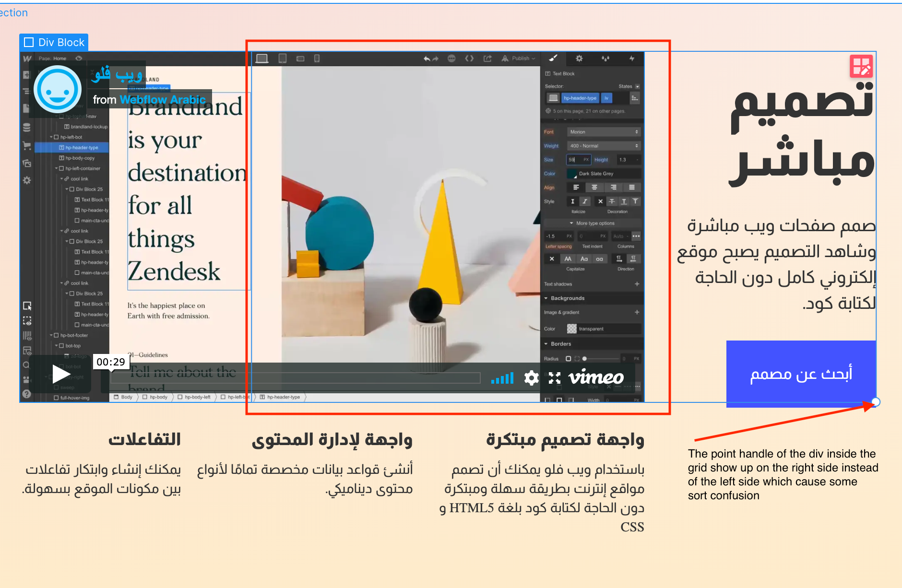Click the div block corner point handle
The width and height of the screenshot is (902, 588).
tap(876, 402)
